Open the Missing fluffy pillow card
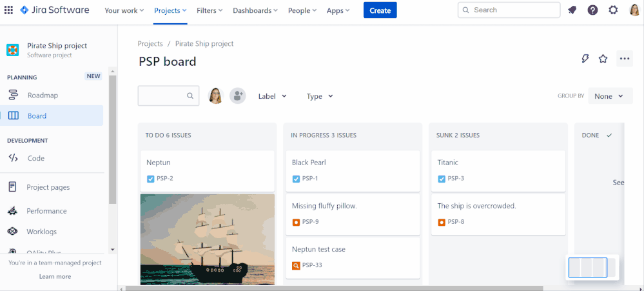This screenshot has height=291, width=644. pos(353,214)
